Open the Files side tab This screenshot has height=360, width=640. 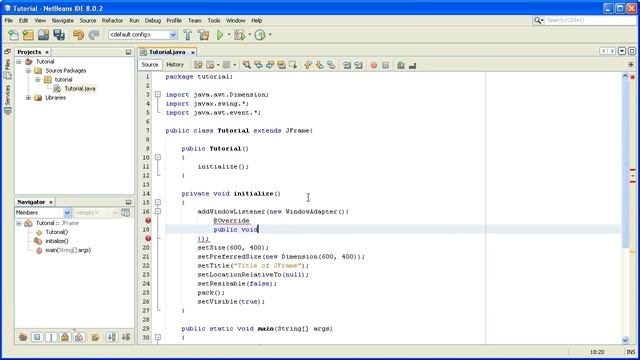tap(7, 69)
